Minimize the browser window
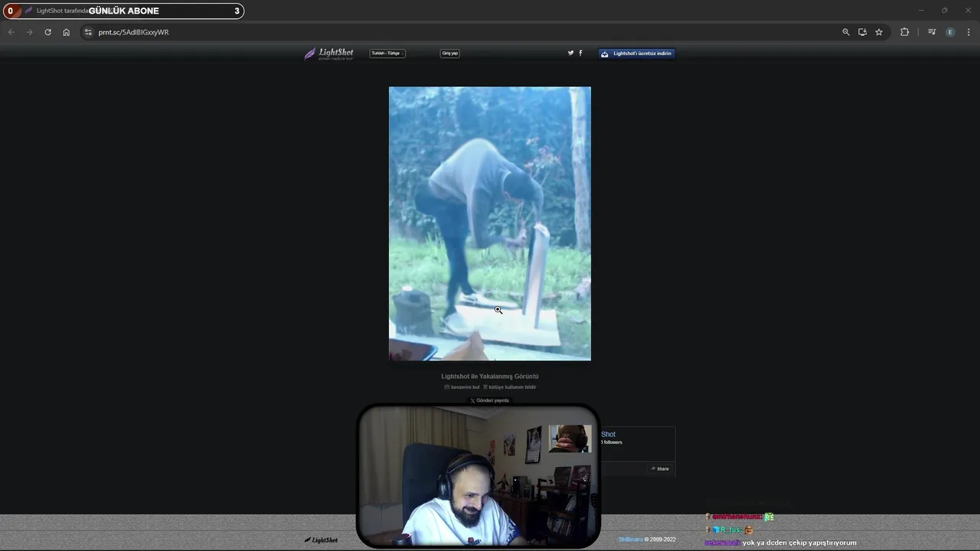980x551 pixels. [x=922, y=11]
